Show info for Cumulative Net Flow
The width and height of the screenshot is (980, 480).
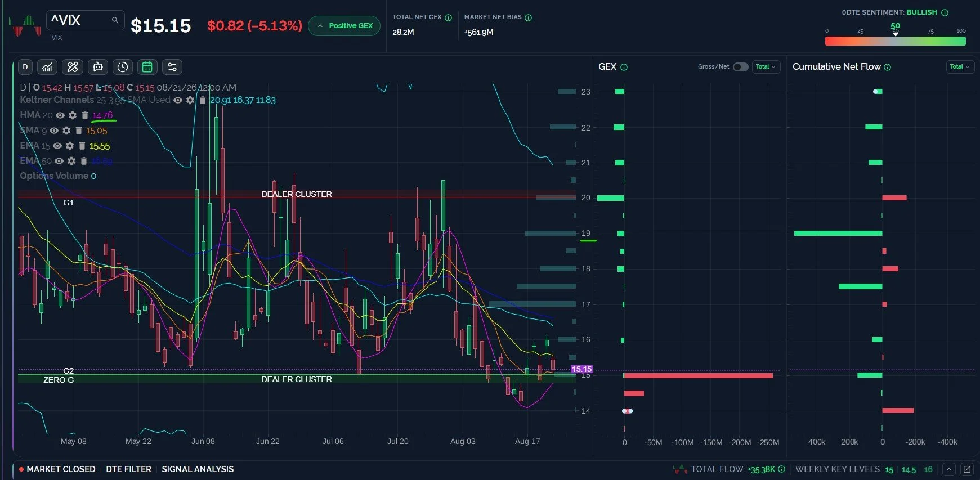click(x=888, y=67)
